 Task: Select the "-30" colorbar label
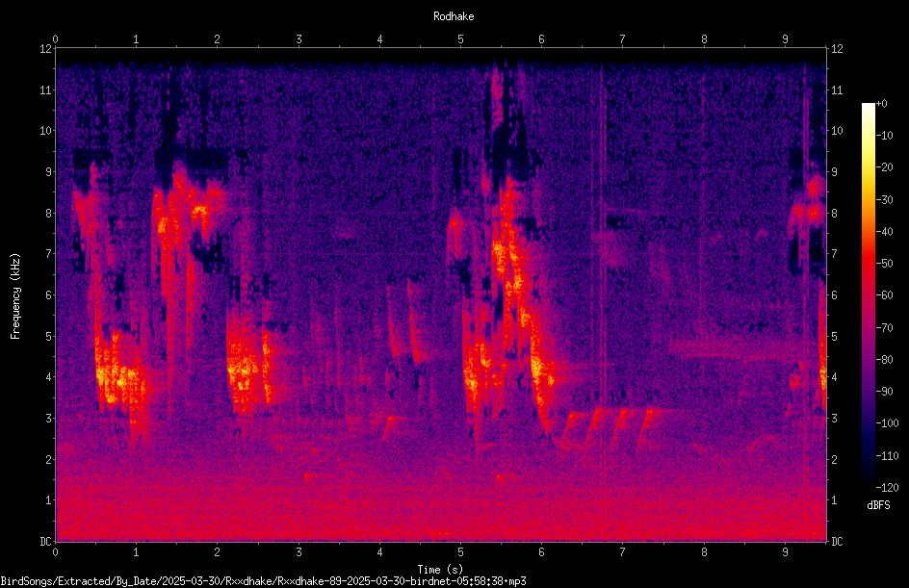point(885,200)
